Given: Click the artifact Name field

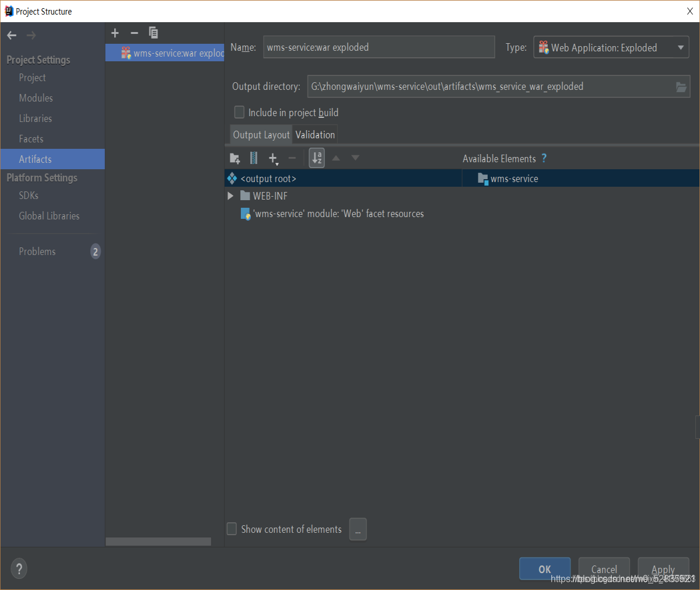Looking at the screenshot, I should [x=379, y=47].
